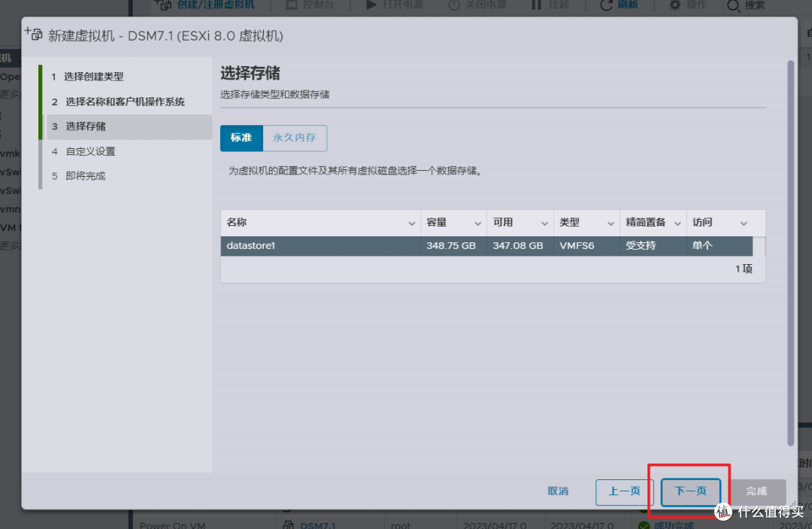Click the new VM icon in dialog title

[x=33, y=35]
